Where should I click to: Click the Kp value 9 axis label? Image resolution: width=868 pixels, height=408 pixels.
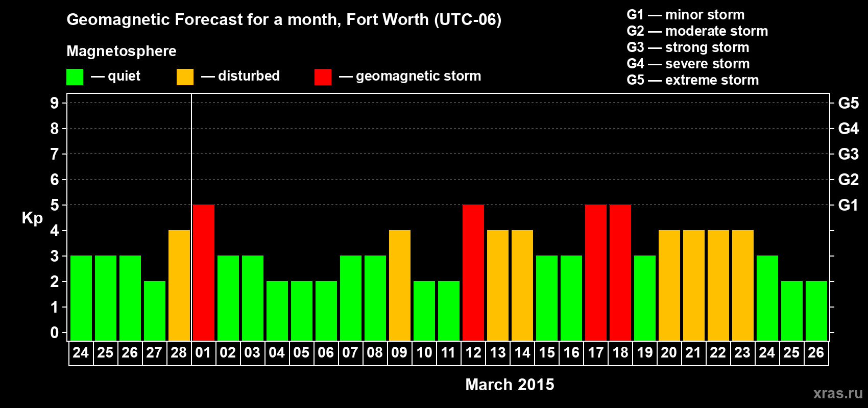pyautogui.click(x=55, y=103)
